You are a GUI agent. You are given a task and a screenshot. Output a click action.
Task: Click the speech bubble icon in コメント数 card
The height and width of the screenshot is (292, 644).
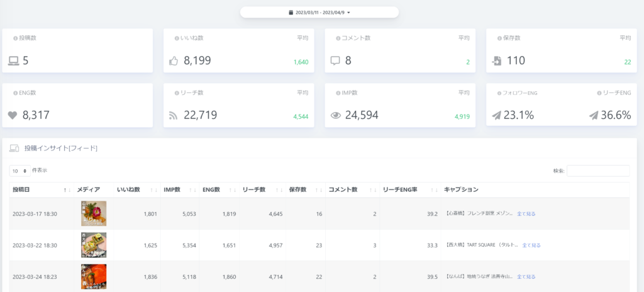[336, 61]
